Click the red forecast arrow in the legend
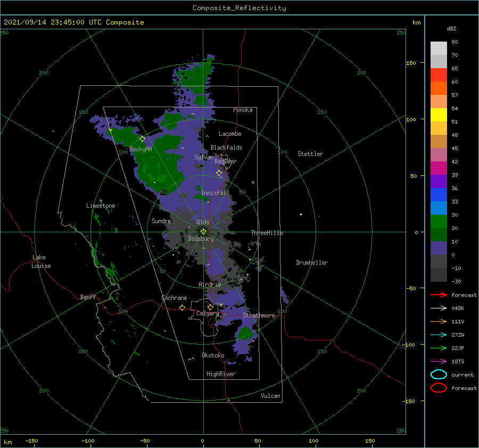Image resolution: width=479 pixels, height=448 pixels. (439, 295)
